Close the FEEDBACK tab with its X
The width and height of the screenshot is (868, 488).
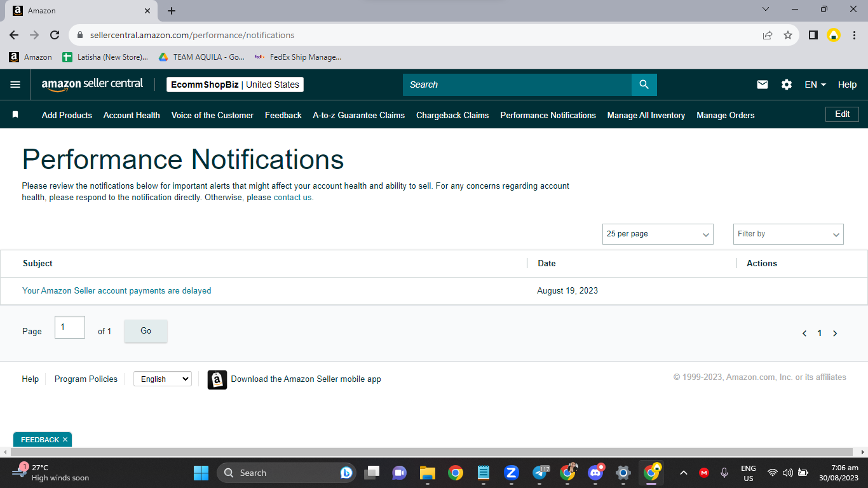(65, 440)
